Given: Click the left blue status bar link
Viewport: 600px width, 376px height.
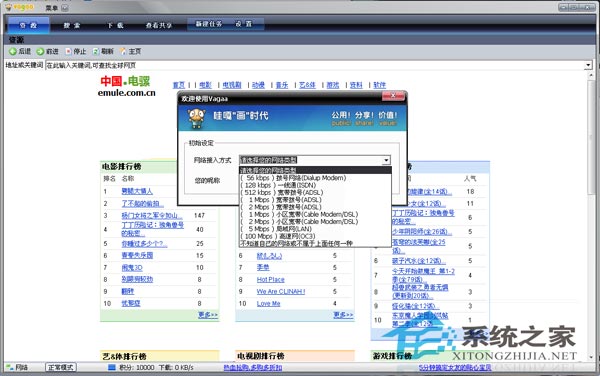Looking at the screenshot, I should 253,367.
